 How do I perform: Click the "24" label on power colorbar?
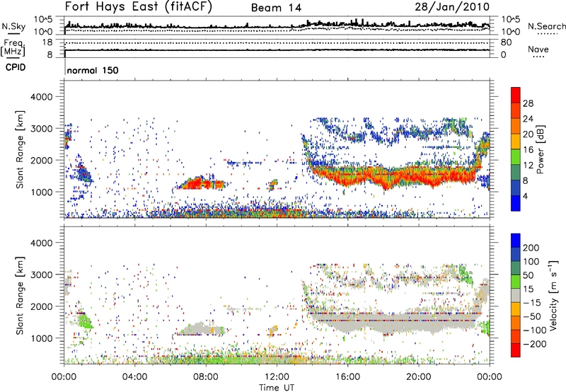tap(528, 119)
